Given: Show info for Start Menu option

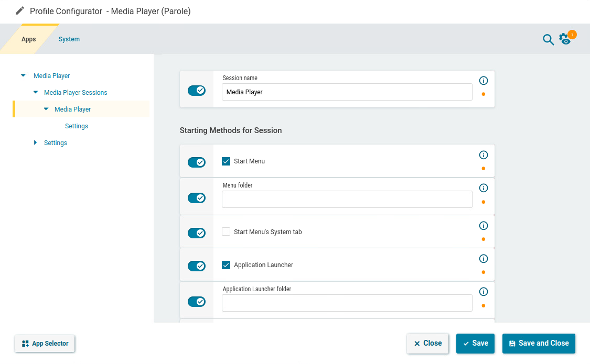Looking at the screenshot, I should [484, 155].
